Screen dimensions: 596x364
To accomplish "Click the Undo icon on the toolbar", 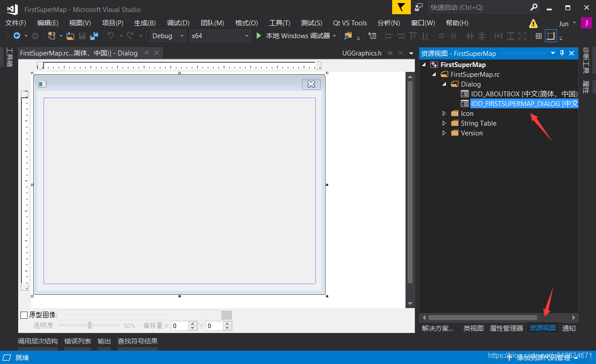I will click(x=110, y=36).
